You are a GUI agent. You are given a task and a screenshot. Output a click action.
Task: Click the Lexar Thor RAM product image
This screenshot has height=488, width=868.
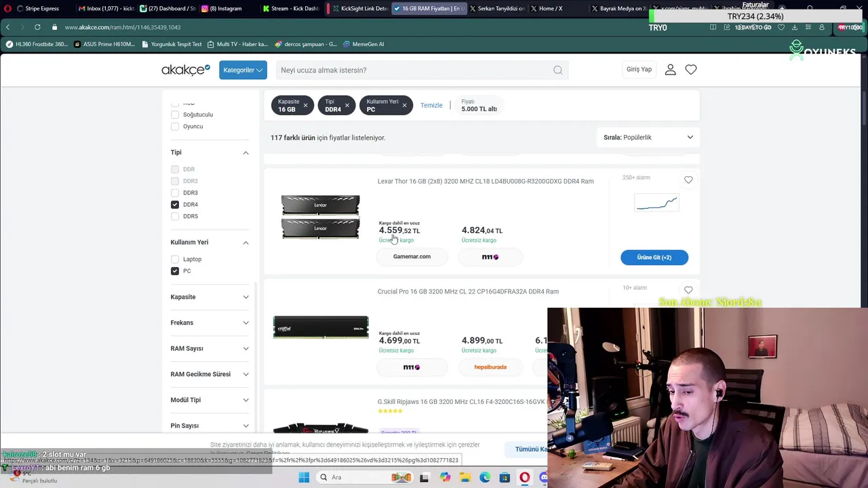pos(320,217)
